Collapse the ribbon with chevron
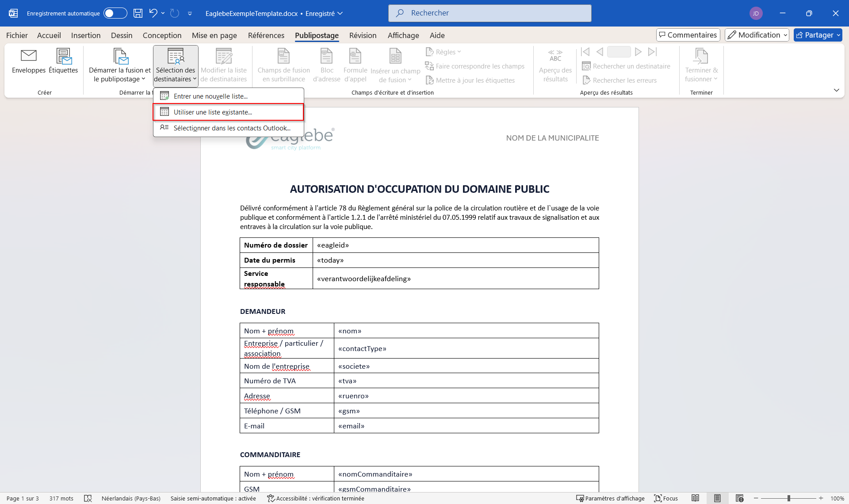The height and width of the screenshot is (504, 849). tap(836, 90)
